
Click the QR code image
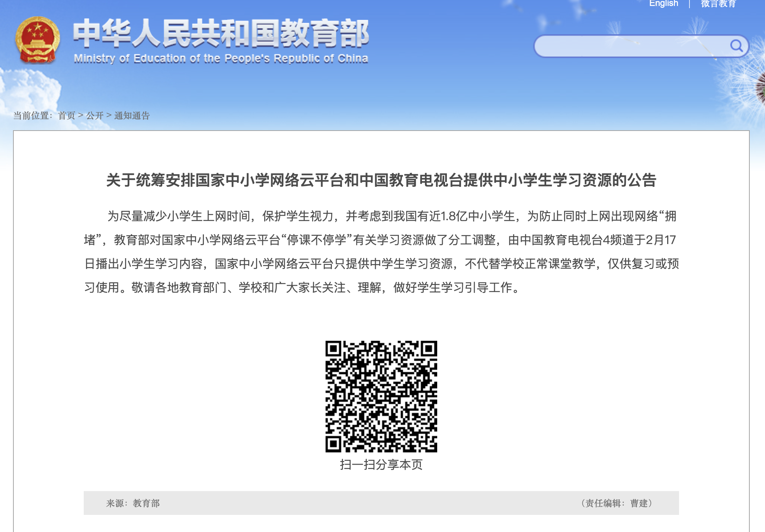(381, 396)
